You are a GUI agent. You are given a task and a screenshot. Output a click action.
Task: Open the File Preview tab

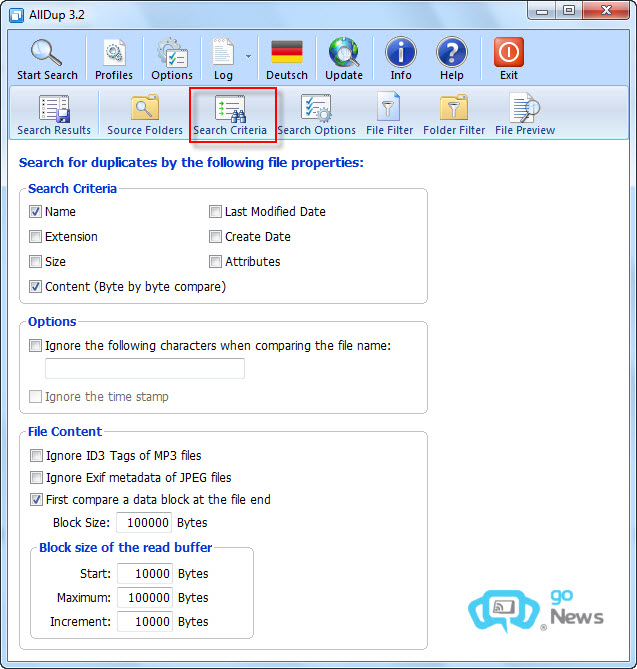[x=525, y=115]
